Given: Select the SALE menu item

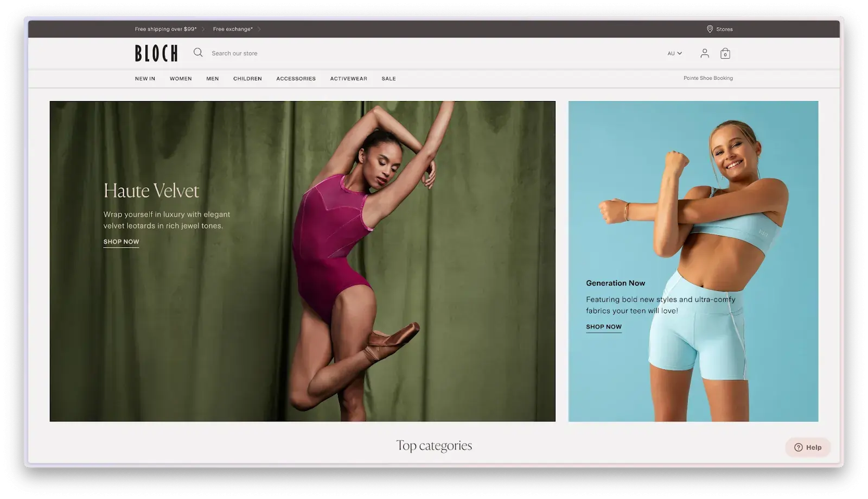Looking at the screenshot, I should tap(388, 79).
